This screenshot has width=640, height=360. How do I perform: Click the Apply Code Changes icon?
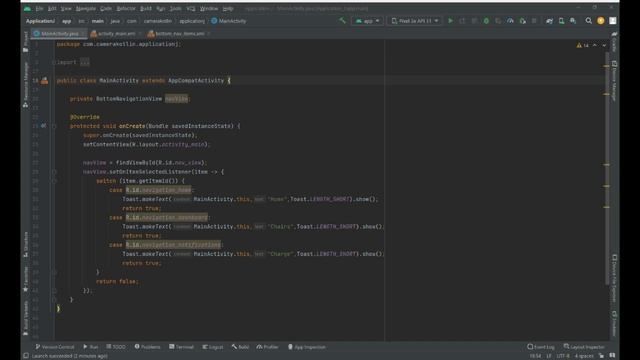pos(474,20)
